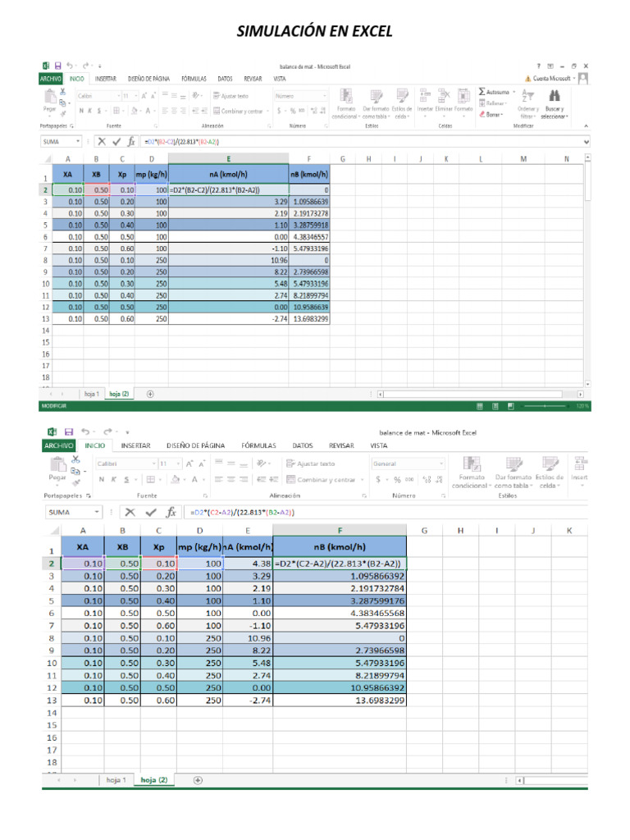The height and width of the screenshot is (840, 630).
Task: Center-align text icon in lower window
Action: (x=231, y=479)
